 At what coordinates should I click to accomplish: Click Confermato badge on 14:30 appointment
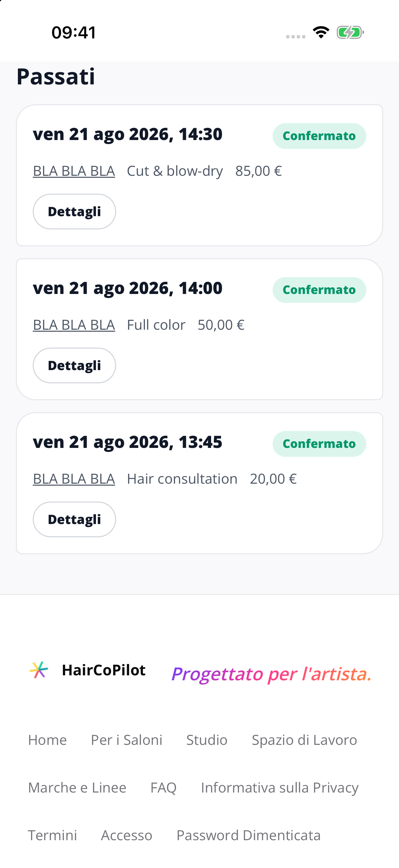point(319,136)
